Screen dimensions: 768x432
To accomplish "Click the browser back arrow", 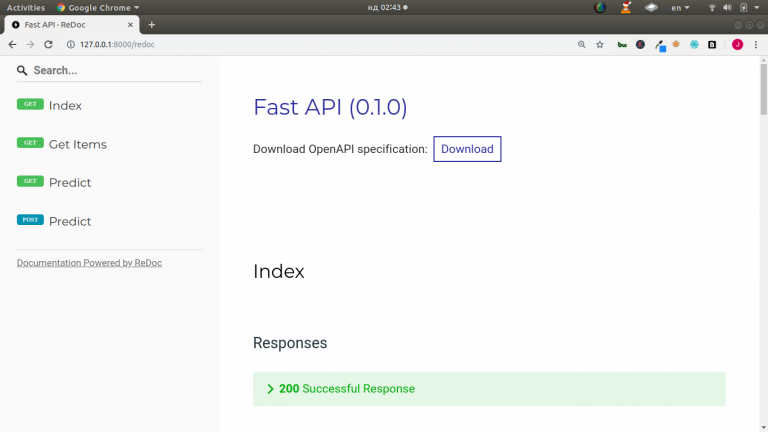I will tap(12, 45).
